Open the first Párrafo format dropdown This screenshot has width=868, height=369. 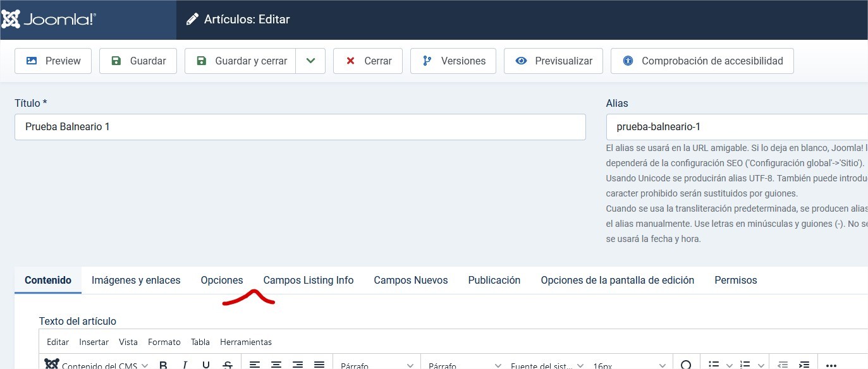(376, 365)
